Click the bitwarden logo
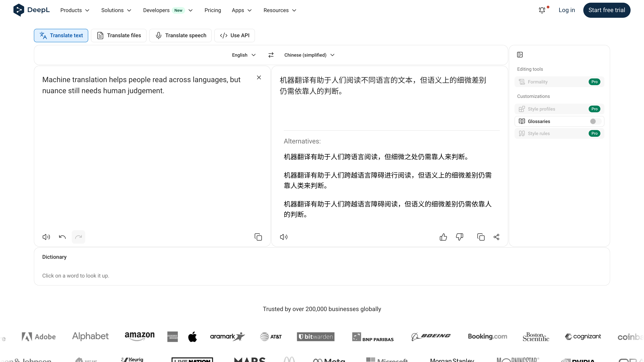Viewport: 644px width, 362px height. (315, 337)
